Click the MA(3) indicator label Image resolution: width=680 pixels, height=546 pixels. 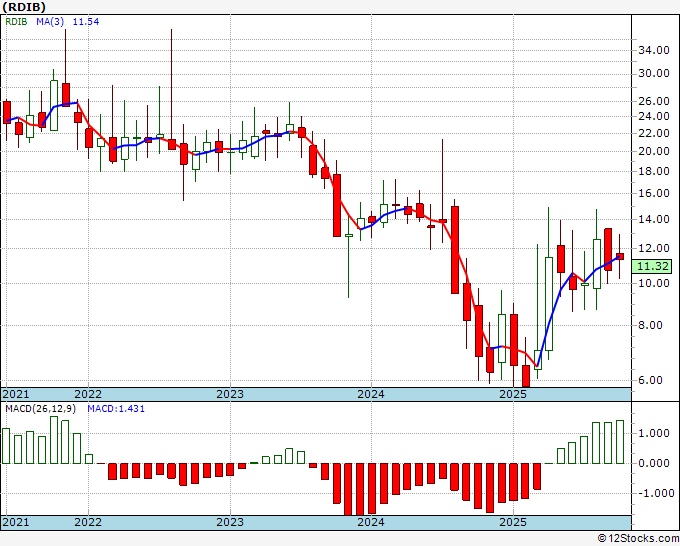(50, 21)
